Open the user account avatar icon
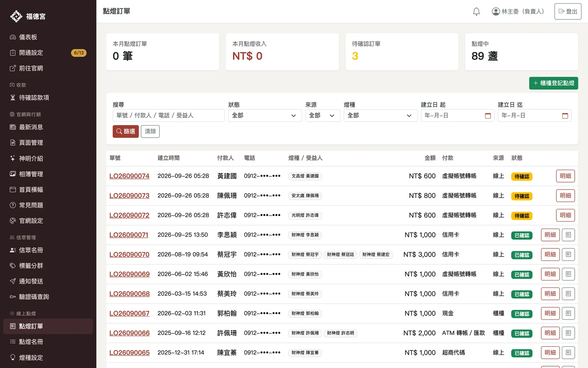The image size is (588, 368). click(x=496, y=11)
